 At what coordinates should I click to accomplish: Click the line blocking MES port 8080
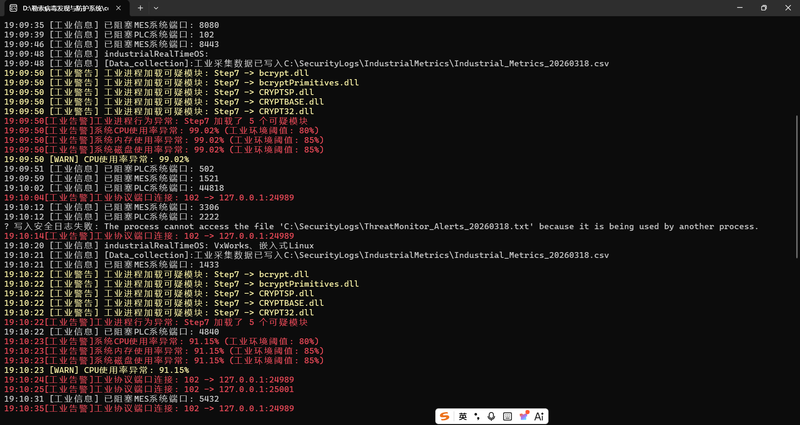click(x=112, y=25)
